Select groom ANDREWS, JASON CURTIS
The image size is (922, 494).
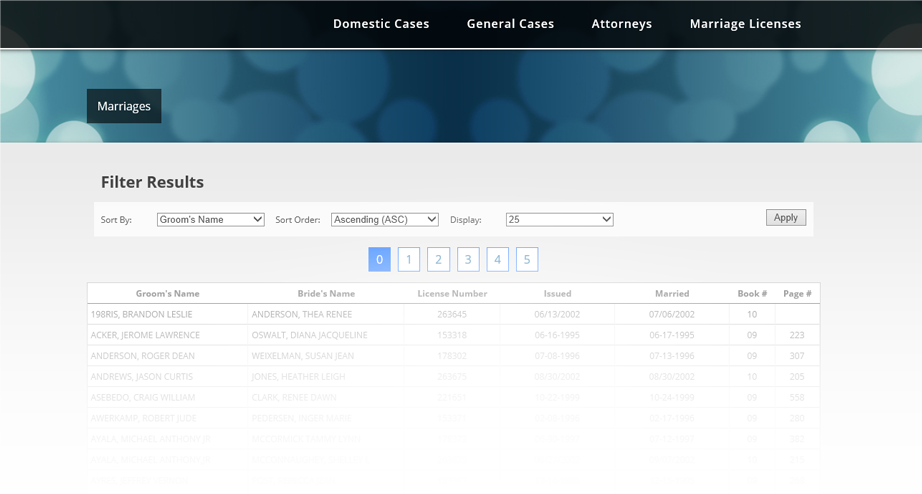coord(142,377)
